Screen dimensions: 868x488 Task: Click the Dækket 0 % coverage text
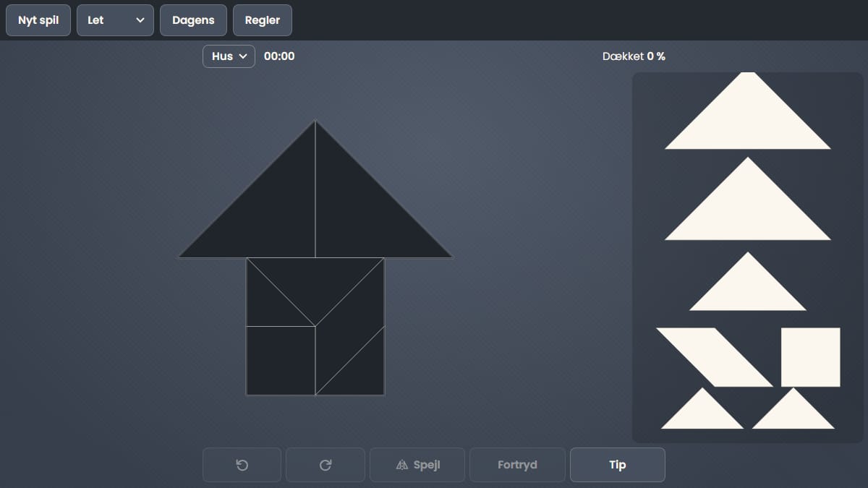click(634, 56)
